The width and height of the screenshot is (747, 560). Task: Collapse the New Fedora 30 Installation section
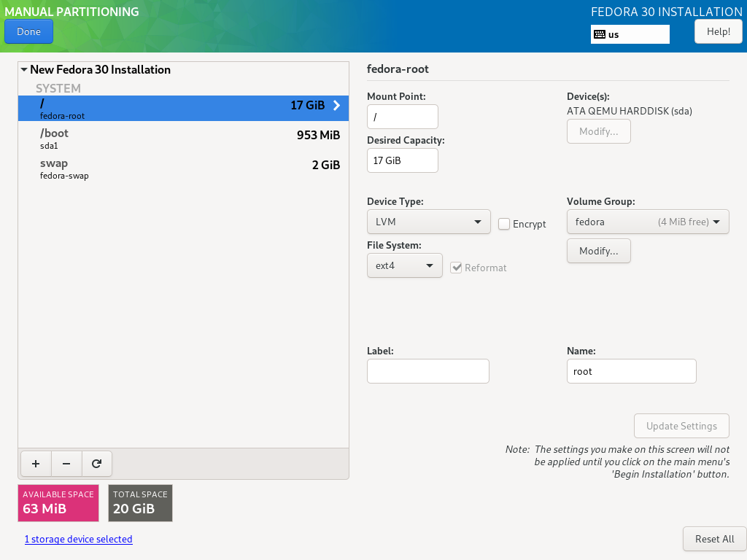click(x=24, y=69)
